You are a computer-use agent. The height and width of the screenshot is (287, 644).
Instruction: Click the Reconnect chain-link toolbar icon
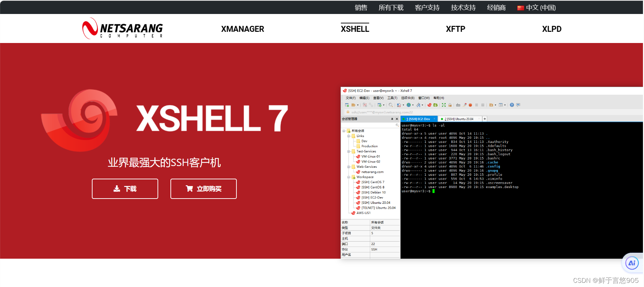pos(371,105)
